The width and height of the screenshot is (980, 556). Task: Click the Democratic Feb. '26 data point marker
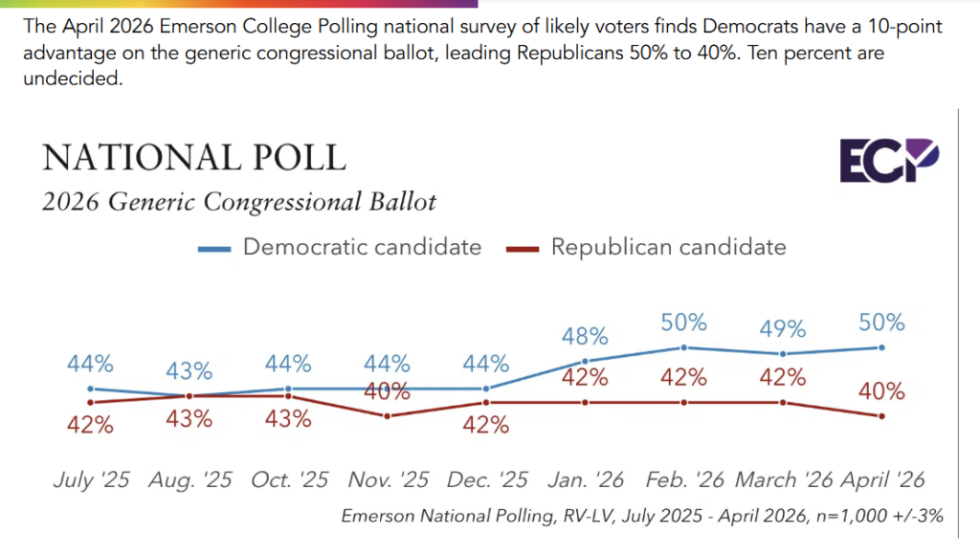[683, 347]
